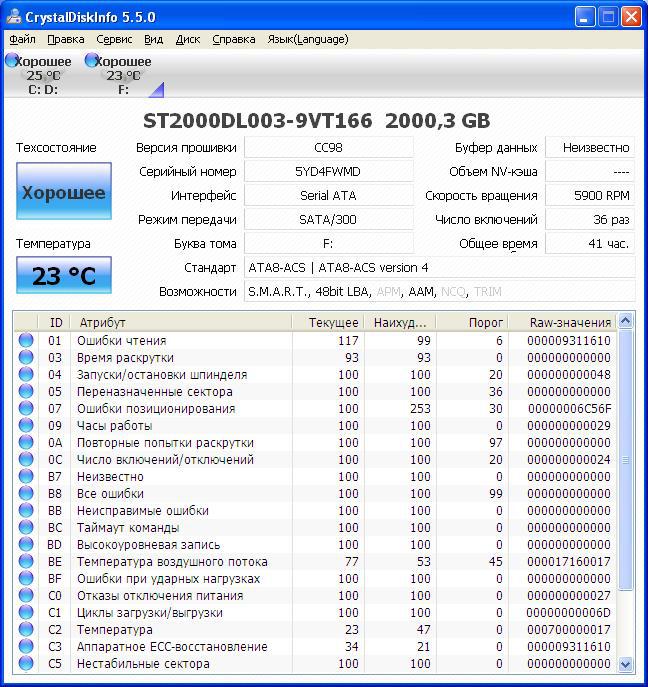Image resolution: width=648 pixels, height=687 pixels.
Task: Click the serial number field 5YD4FWMD
Action: (x=328, y=171)
